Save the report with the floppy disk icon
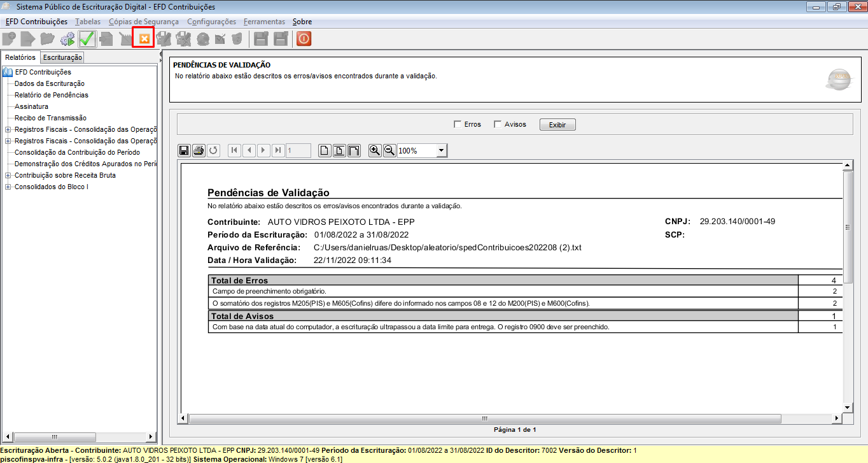This screenshot has height=463, width=868. pos(184,150)
